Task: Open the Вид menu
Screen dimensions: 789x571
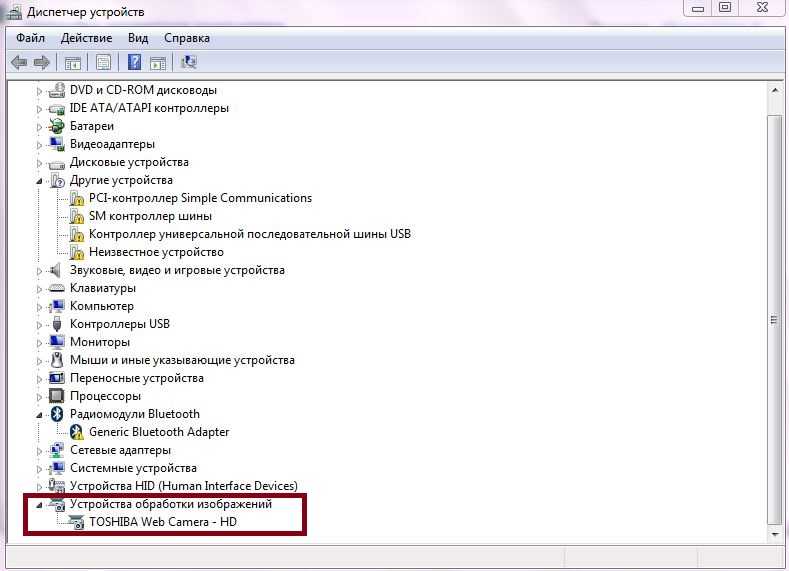Action: point(138,38)
